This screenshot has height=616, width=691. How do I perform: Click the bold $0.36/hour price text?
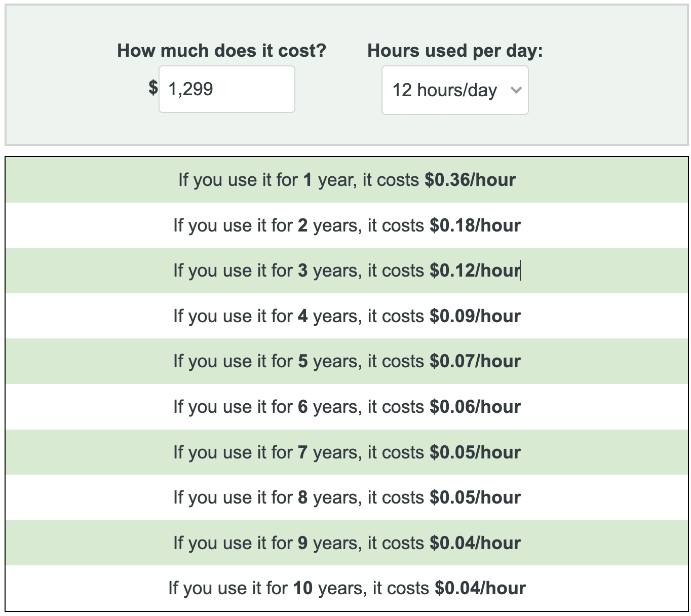click(x=470, y=180)
